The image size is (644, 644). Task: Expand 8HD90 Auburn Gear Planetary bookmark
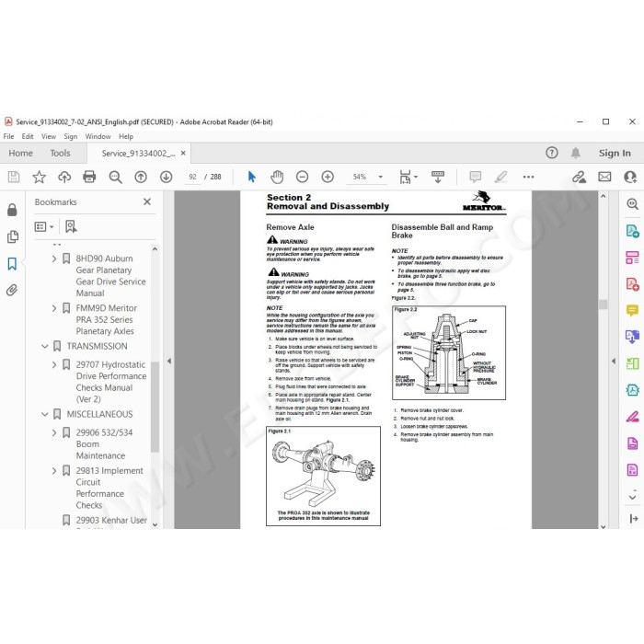54,259
